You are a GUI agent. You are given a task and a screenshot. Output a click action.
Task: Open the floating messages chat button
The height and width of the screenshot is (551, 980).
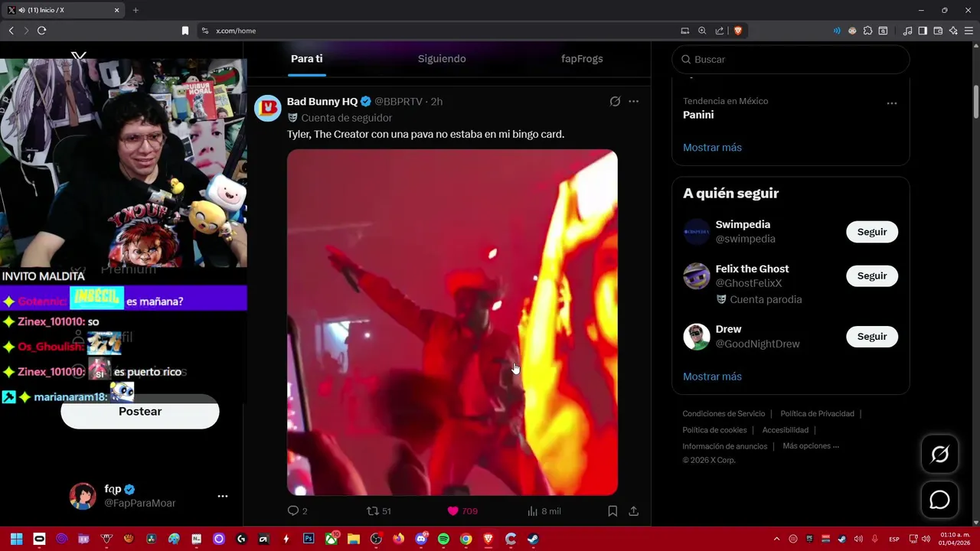(939, 500)
